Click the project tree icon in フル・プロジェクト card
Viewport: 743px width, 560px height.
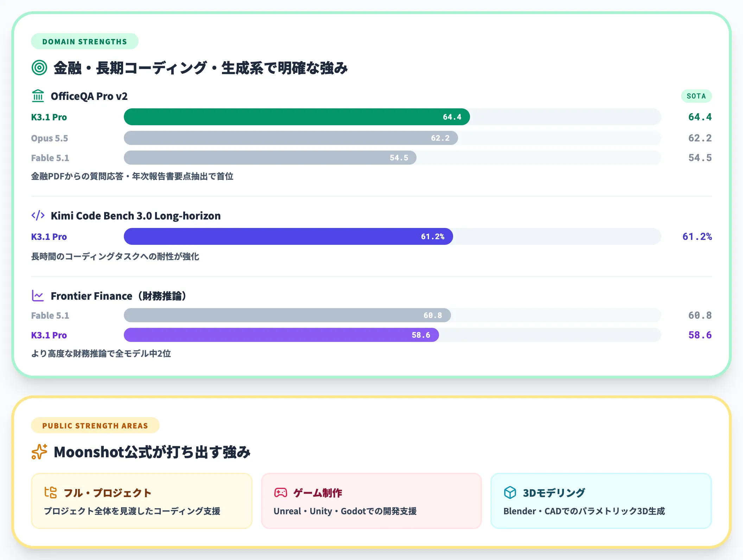(51, 492)
